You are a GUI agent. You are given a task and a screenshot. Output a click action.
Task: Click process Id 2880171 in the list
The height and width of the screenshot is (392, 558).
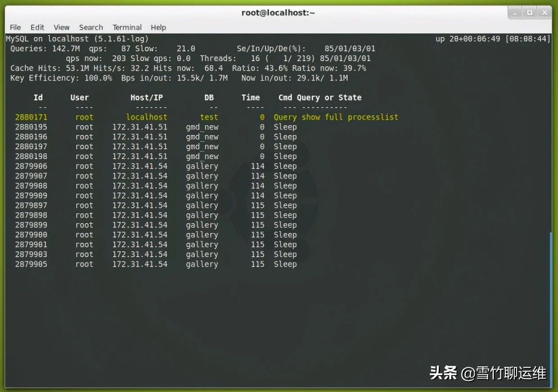click(31, 117)
